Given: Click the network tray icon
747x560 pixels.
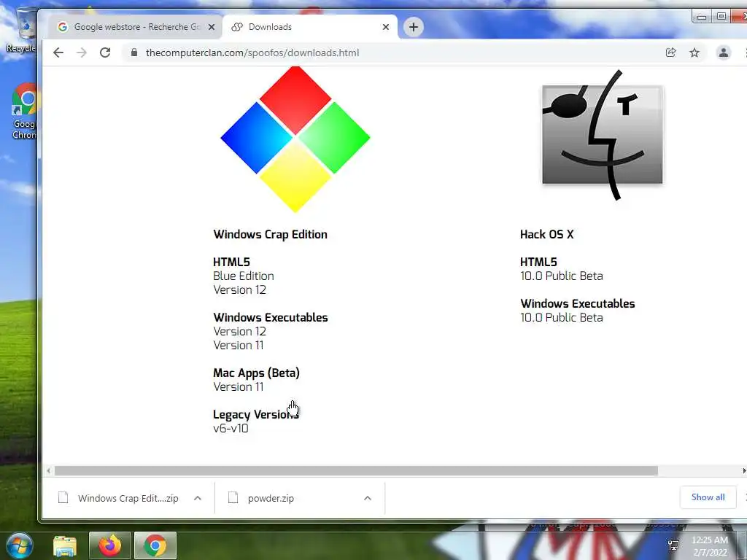Looking at the screenshot, I should tap(673, 545).
